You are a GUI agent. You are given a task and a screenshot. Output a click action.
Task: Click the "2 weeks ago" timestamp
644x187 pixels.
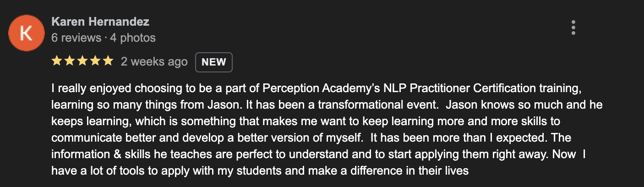[154, 62]
